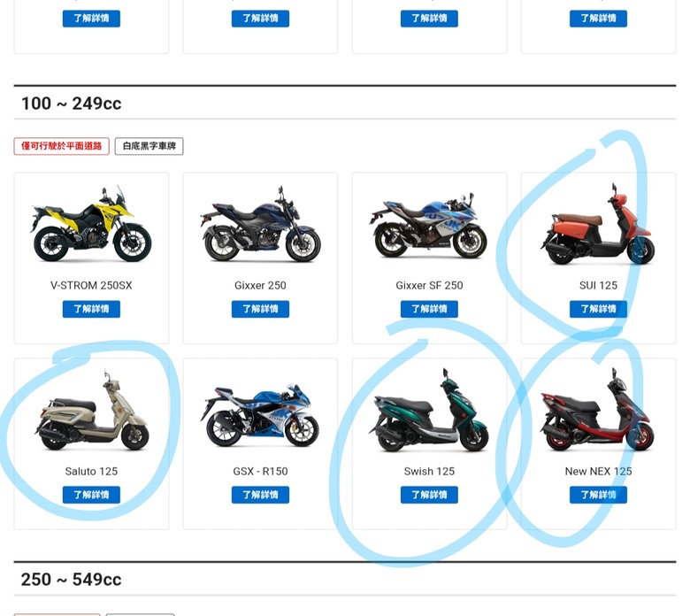
Task: Select the GSX - R150 sportbike photo
Action: coord(260,415)
